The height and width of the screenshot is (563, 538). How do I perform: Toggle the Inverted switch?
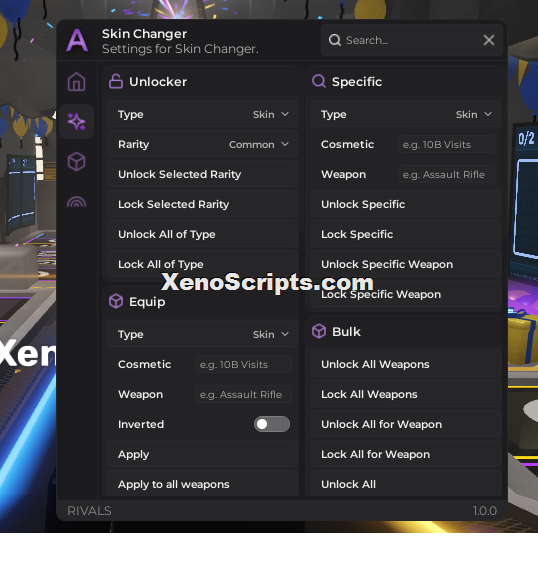272,424
